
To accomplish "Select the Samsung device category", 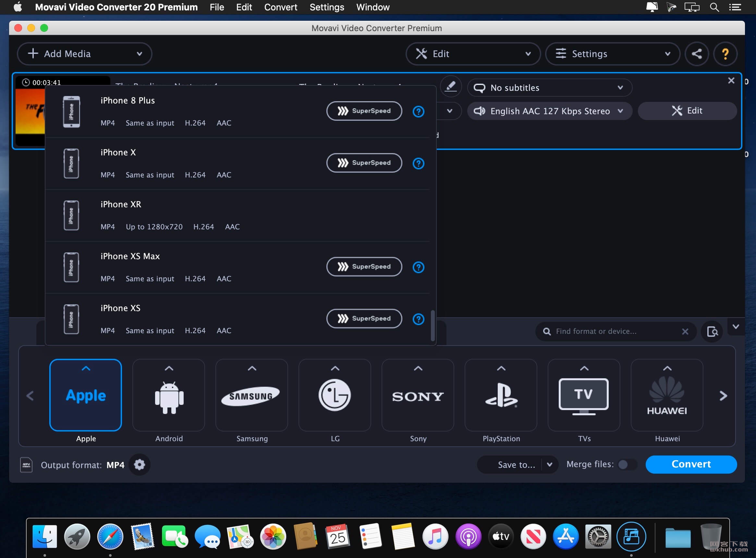I will (252, 395).
